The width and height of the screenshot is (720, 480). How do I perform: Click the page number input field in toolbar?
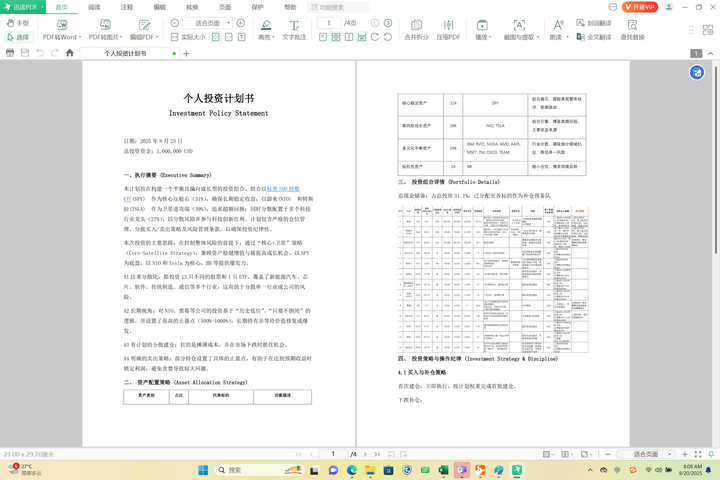click(x=329, y=22)
